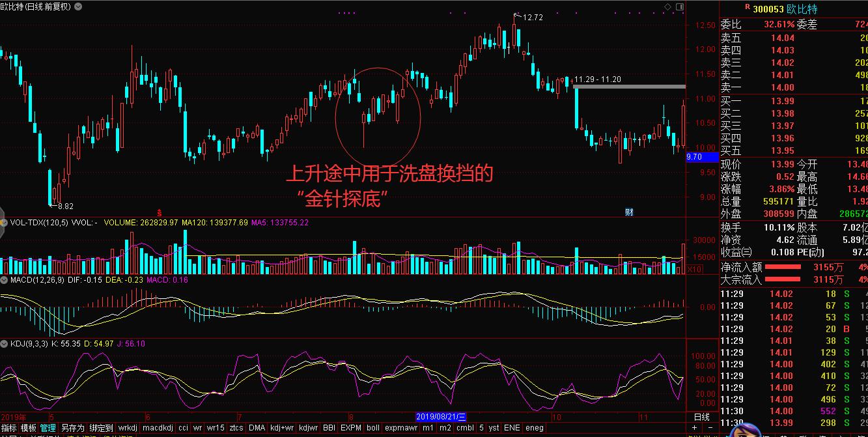The image size is (868, 437).
Task: Open the 指标 tab
Action: pos(9,429)
